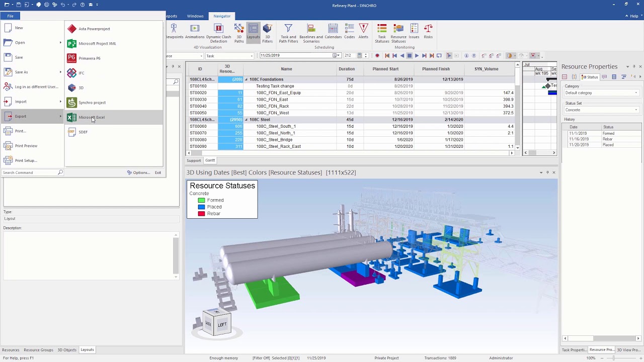Open the 3D Paths panel
The width and height of the screenshot is (644, 362).
239,33
